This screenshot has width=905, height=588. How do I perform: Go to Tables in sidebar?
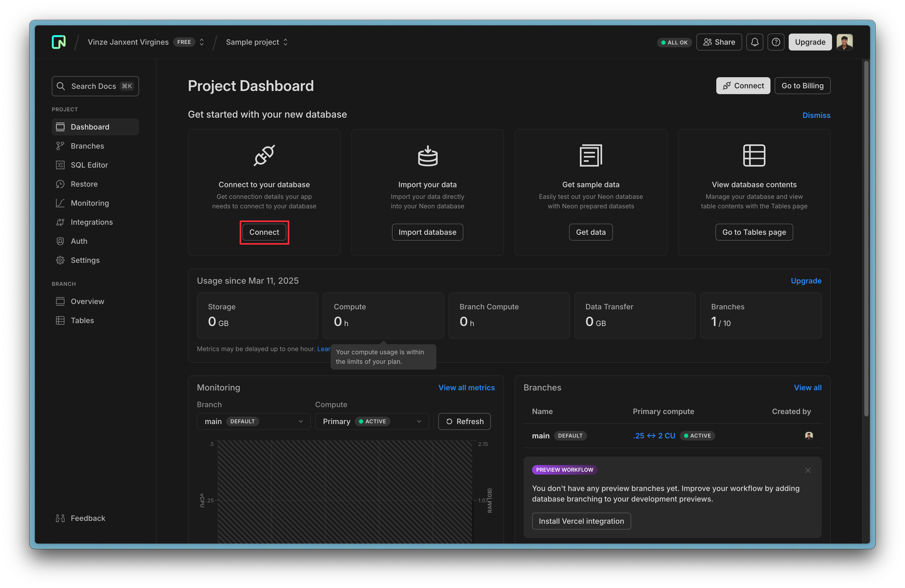coord(82,320)
